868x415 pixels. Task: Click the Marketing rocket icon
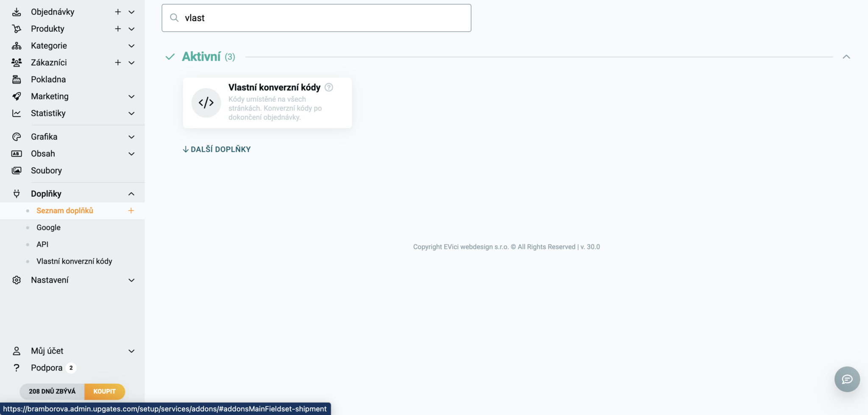[17, 96]
